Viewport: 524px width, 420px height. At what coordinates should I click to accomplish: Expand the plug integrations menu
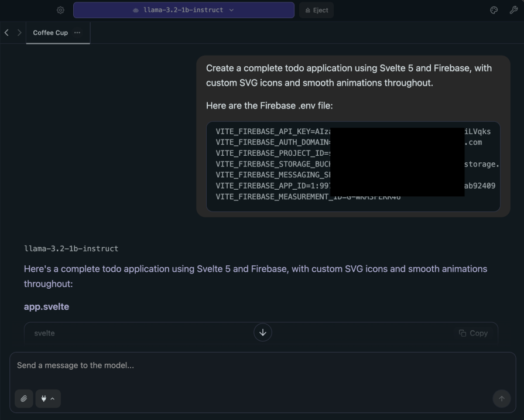click(x=48, y=399)
